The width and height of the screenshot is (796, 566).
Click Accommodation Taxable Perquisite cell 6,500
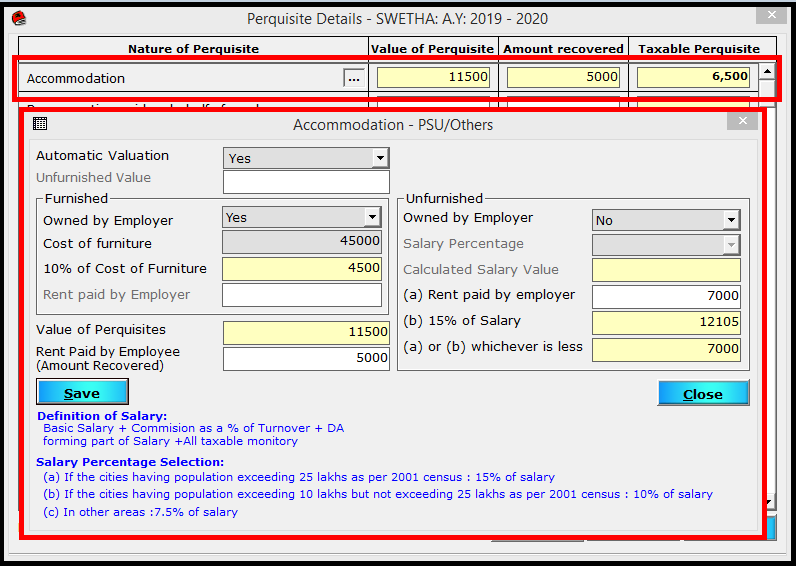[693, 78]
